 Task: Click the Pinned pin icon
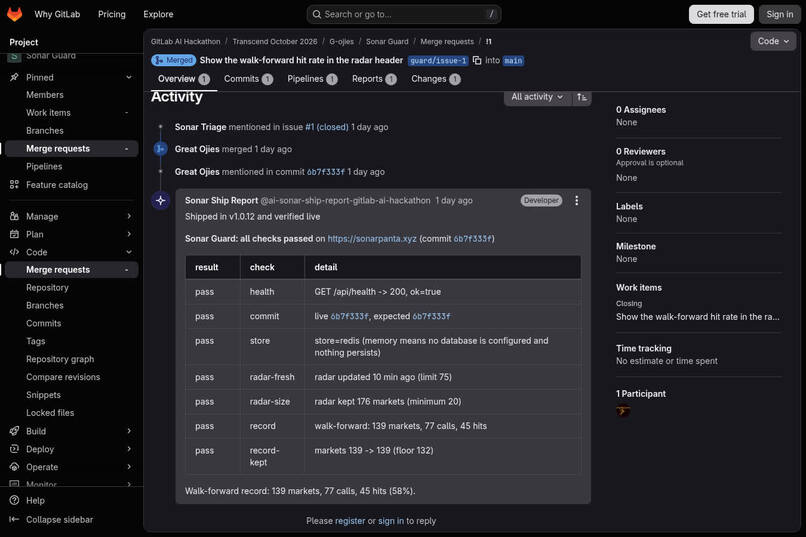pos(14,77)
